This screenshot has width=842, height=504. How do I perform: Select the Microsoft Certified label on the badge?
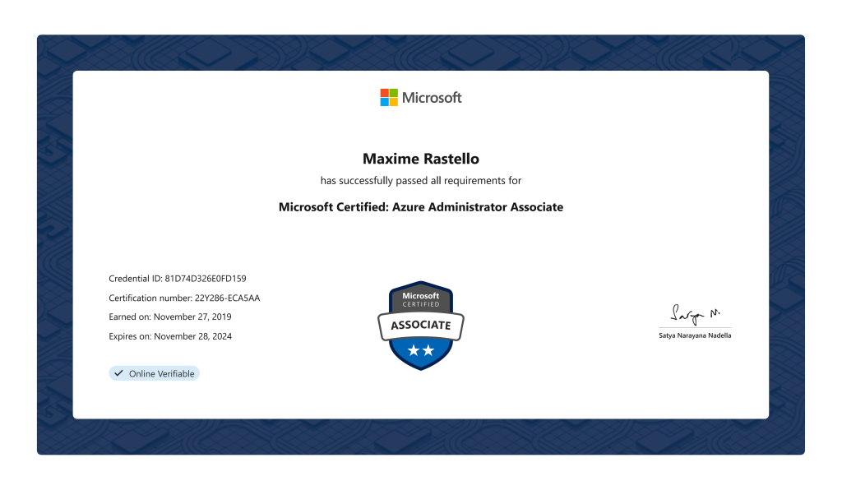420,299
